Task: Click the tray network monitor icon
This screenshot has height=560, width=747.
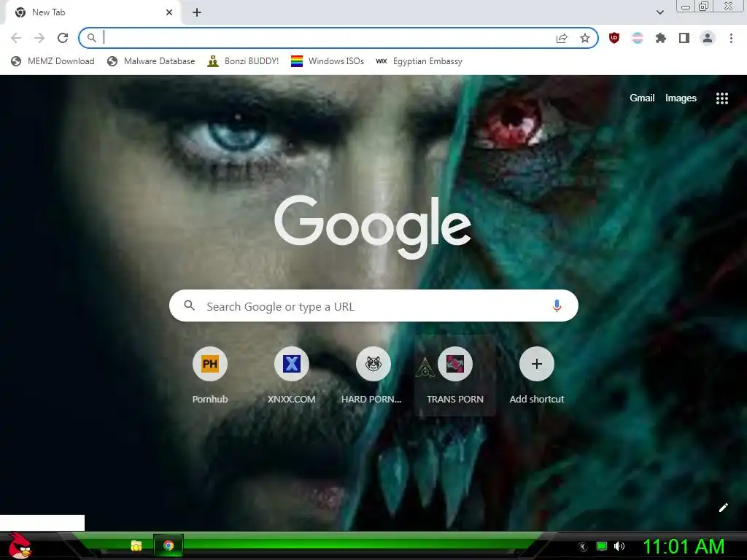Action: (602, 546)
